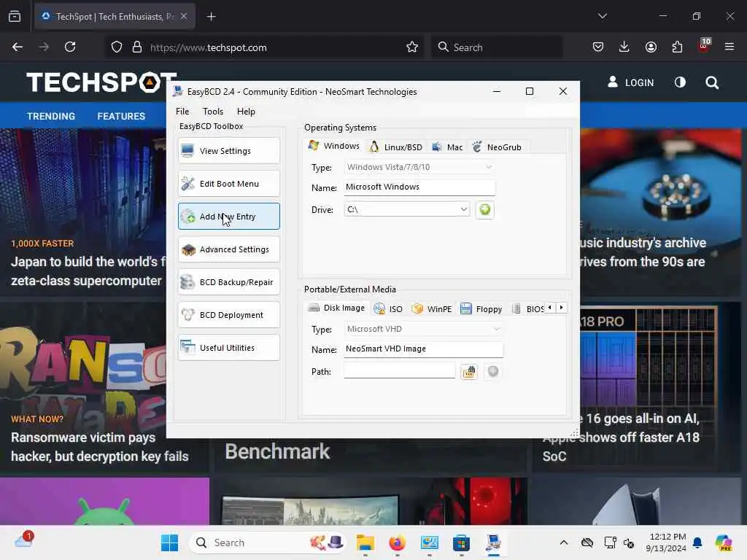The width and height of the screenshot is (747, 560).
Task: Open FEATURES in TechSpot navigation
Action: click(x=121, y=116)
